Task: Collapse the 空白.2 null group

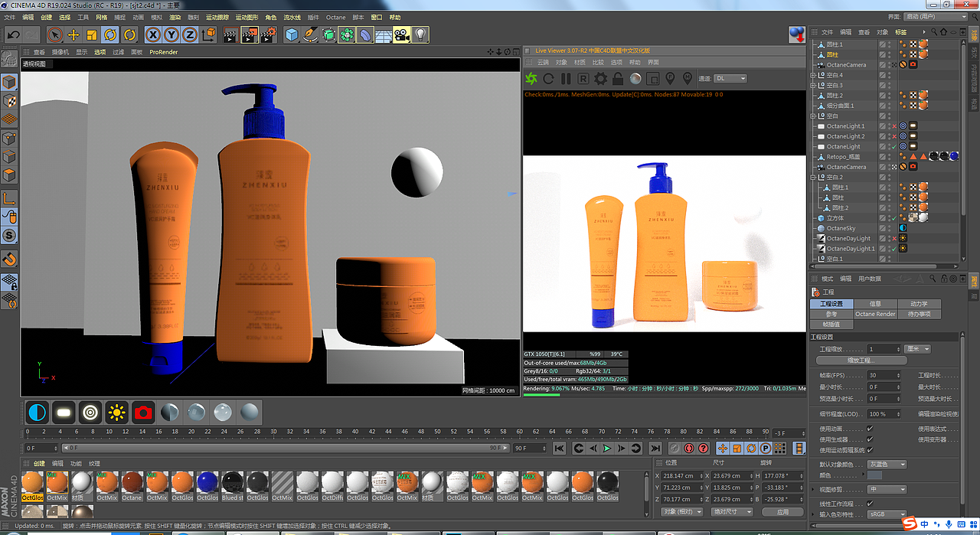Action: [x=813, y=177]
